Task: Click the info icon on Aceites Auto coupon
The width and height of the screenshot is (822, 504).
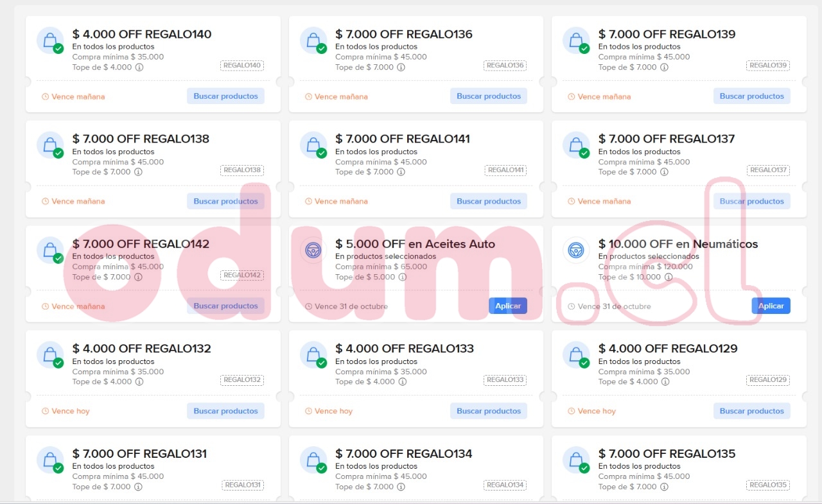Action: pyautogui.click(x=402, y=277)
